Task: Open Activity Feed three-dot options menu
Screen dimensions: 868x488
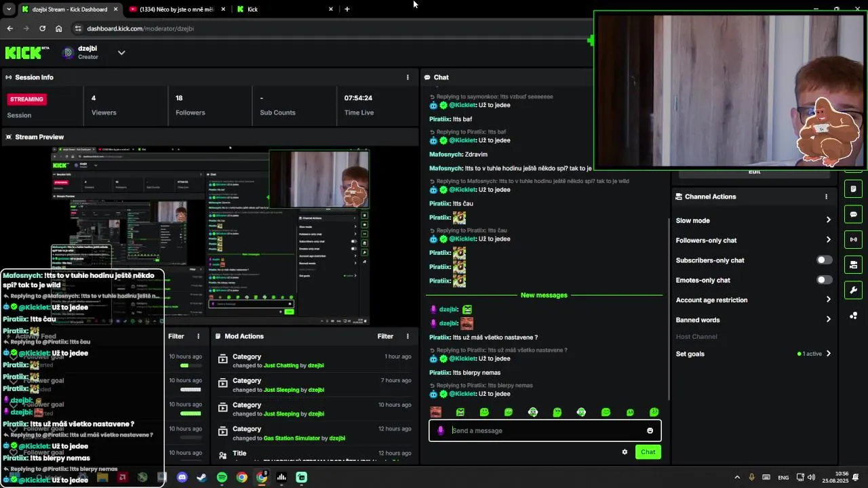Action: point(199,336)
